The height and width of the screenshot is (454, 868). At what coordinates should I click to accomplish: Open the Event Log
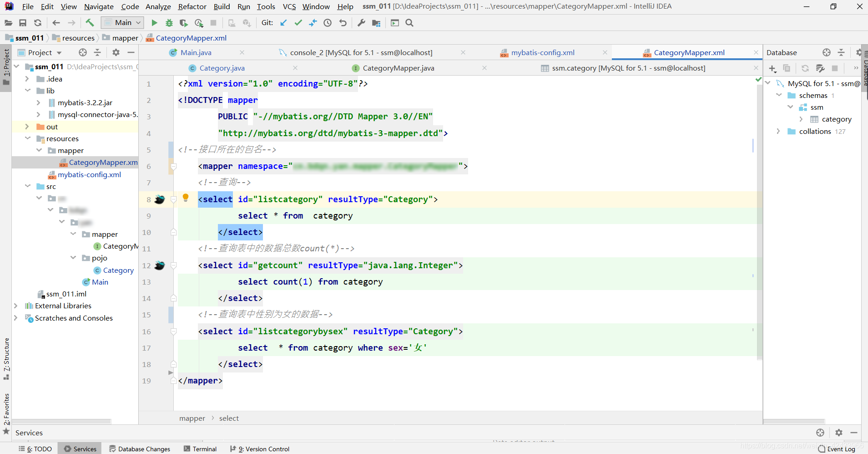pos(837,449)
